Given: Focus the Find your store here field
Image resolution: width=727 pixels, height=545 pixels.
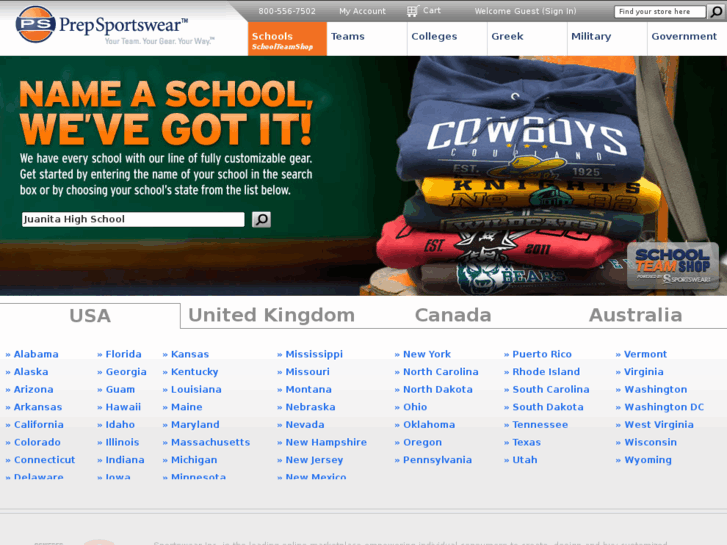Looking at the screenshot, I should pyautogui.click(x=660, y=12).
